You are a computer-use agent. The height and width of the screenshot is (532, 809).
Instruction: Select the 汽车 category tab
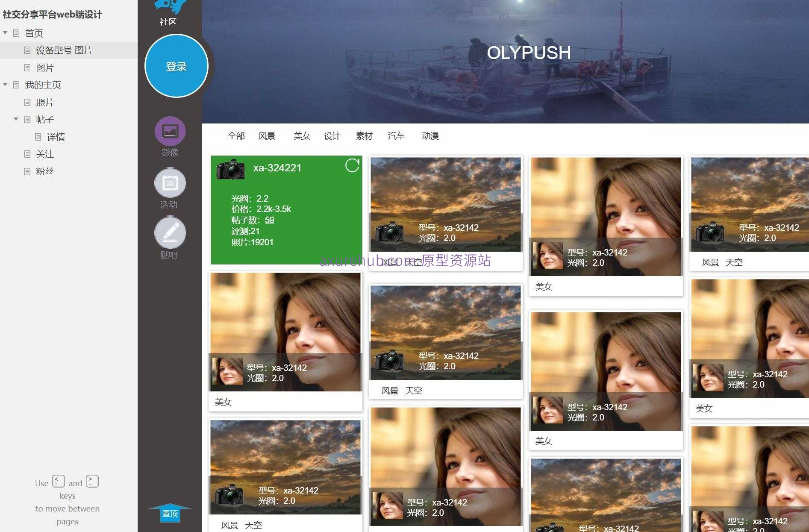click(x=396, y=136)
